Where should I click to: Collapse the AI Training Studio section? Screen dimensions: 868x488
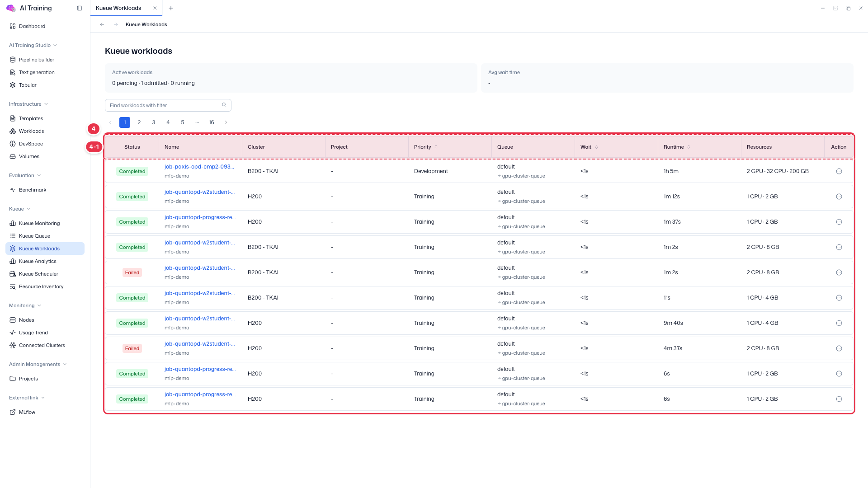click(x=33, y=45)
